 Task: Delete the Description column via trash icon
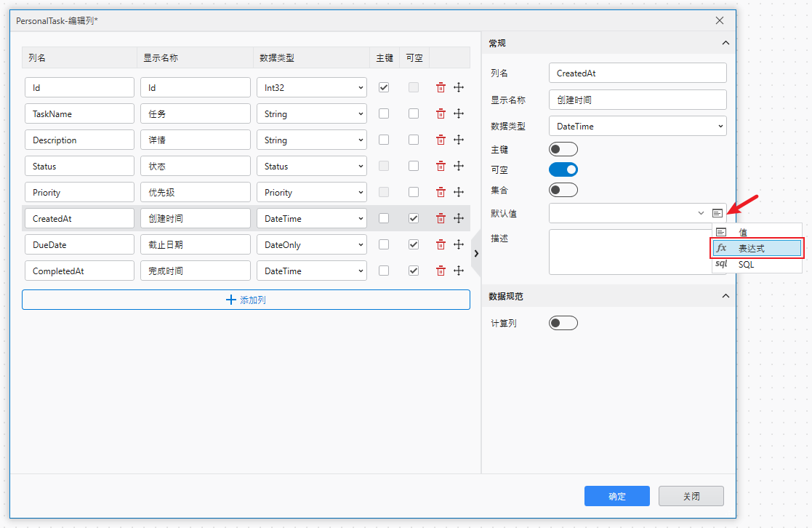coord(441,139)
